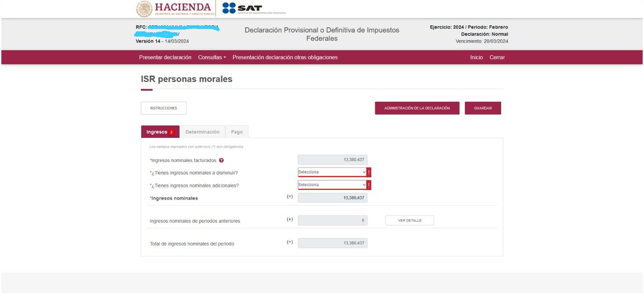Click red warning icon beside ingresos a disminuir
Image resolution: width=644 pixels, height=297 pixels.
tap(369, 172)
